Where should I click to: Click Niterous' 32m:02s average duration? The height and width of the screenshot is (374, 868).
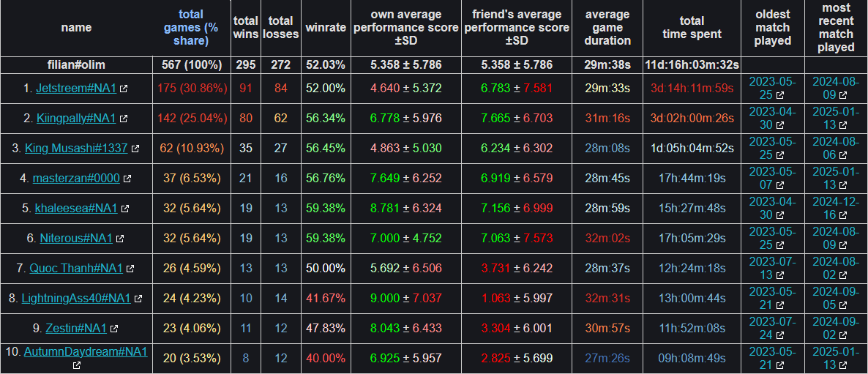coord(607,239)
